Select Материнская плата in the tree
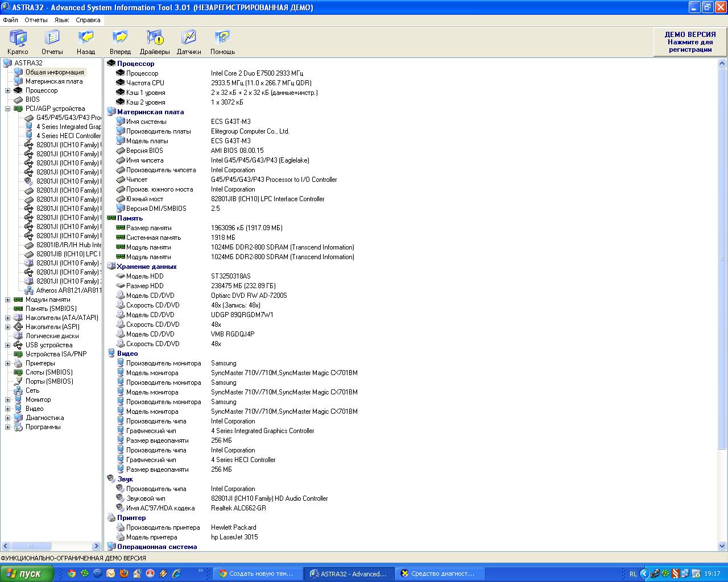Viewport: 728px width, 582px height. pyautogui.click(x=53, y=81)
